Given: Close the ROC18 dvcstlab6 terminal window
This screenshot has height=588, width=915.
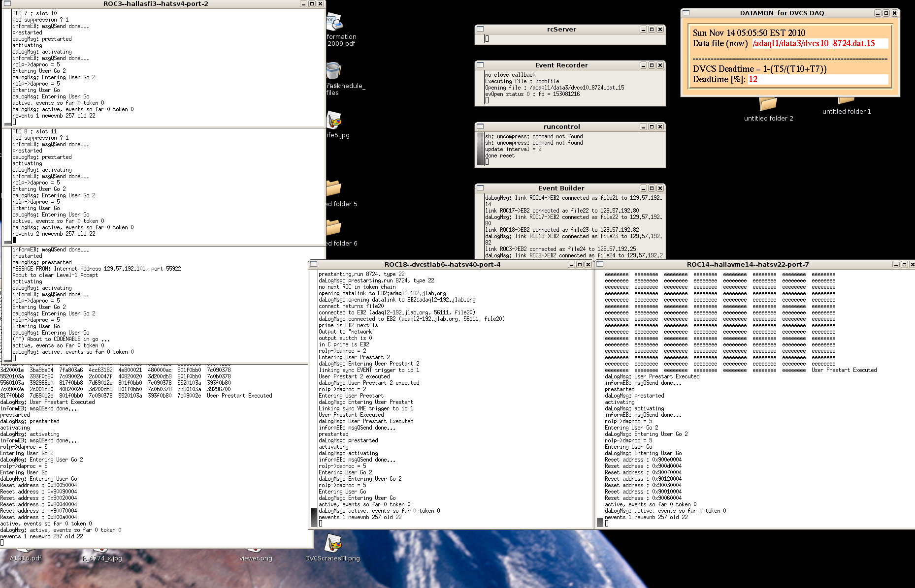Looking at the screenshot, I should pyautogui.click(x=588, y=264).
